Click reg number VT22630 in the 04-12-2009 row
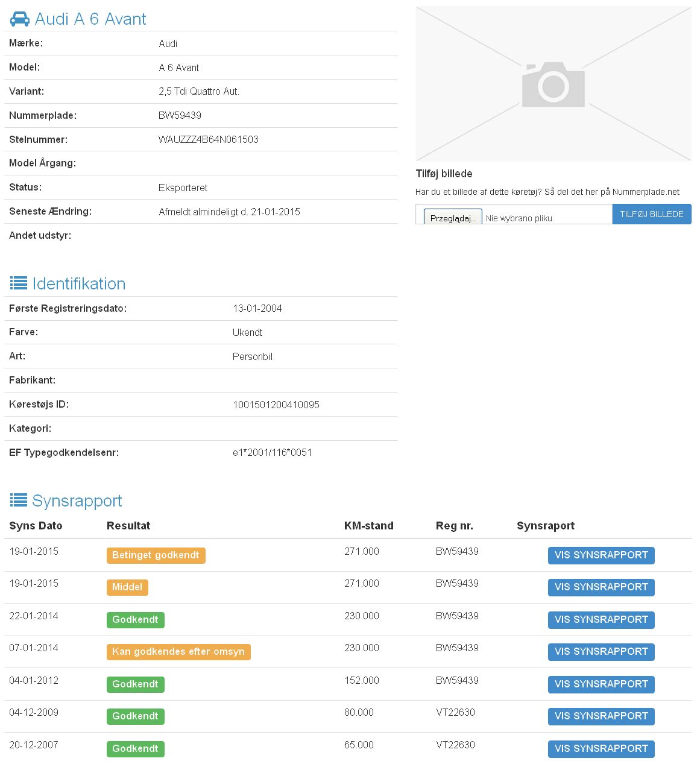The image size is (700, 767). [456, 712]
